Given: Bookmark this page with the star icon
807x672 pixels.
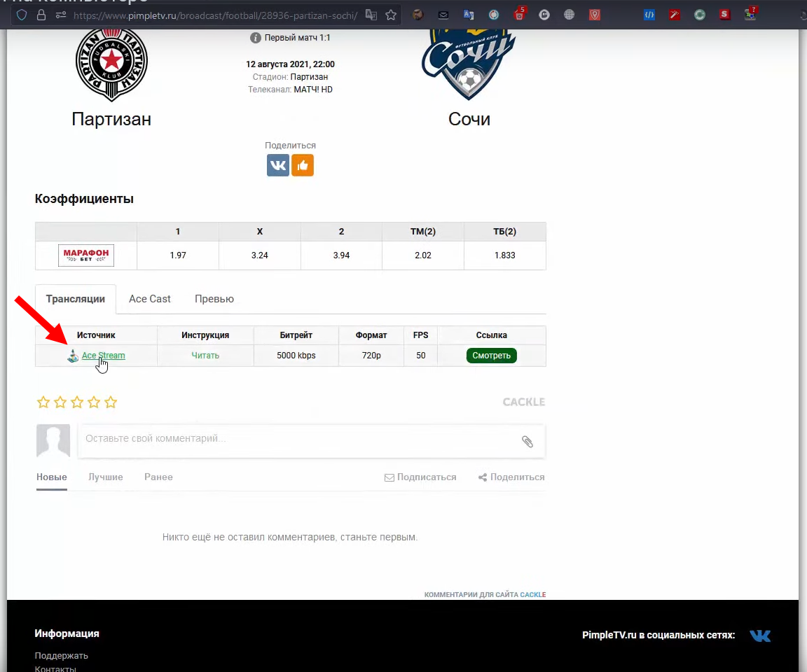Looking at the screenshot, I should click(x=391, y=15).
